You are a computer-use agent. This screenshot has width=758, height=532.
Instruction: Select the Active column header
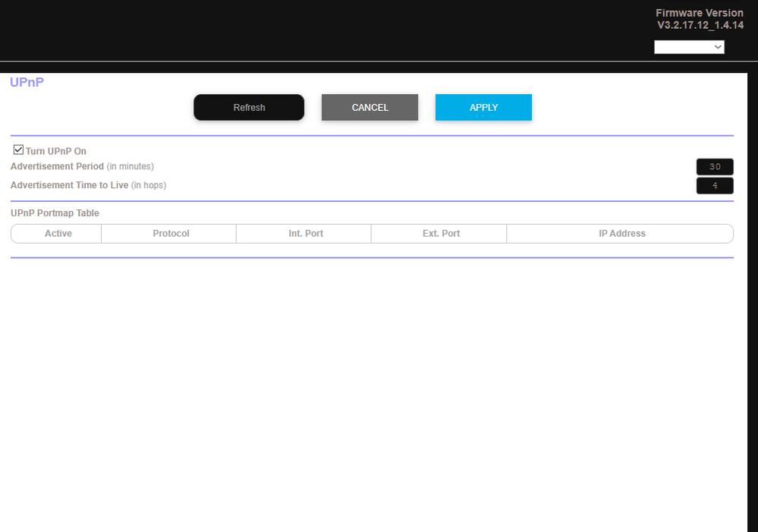58,234
